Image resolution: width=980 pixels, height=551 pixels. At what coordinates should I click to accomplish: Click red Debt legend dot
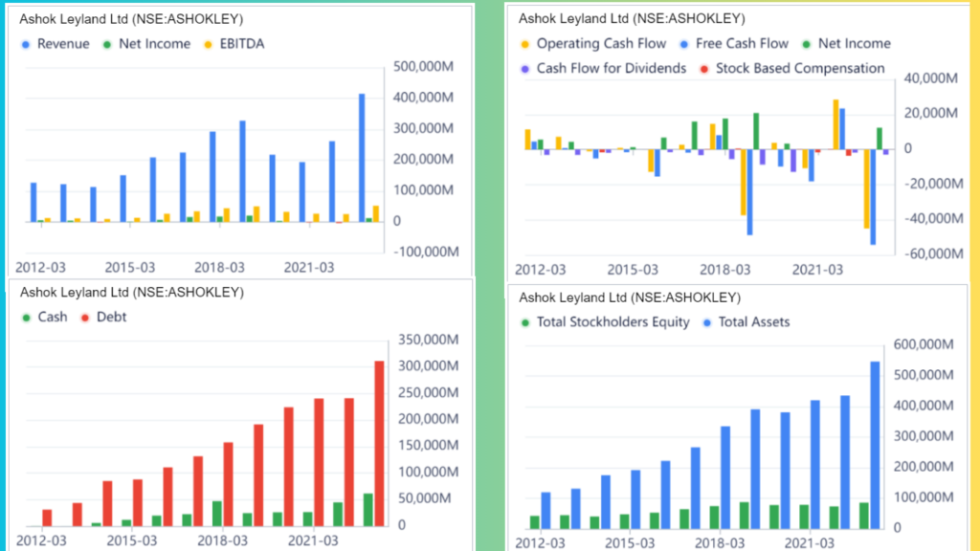(x=85, y=318)
